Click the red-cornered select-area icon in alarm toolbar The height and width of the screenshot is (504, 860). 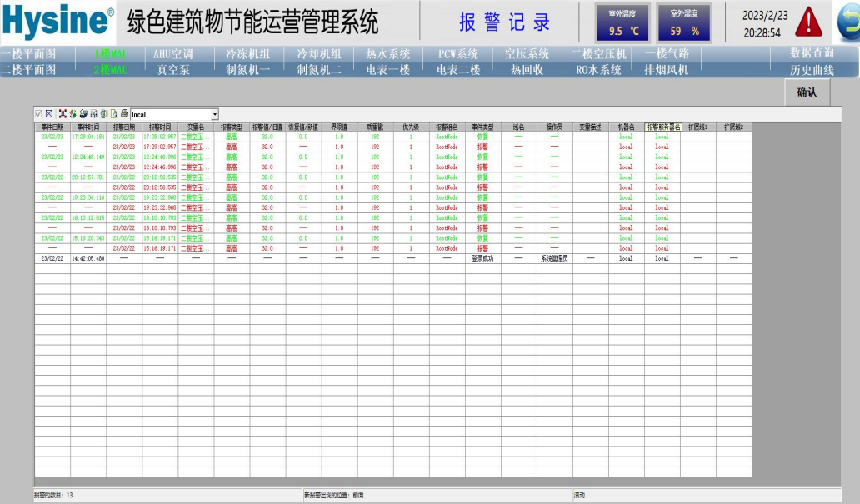pyautogui.click(x=62, y=114)
